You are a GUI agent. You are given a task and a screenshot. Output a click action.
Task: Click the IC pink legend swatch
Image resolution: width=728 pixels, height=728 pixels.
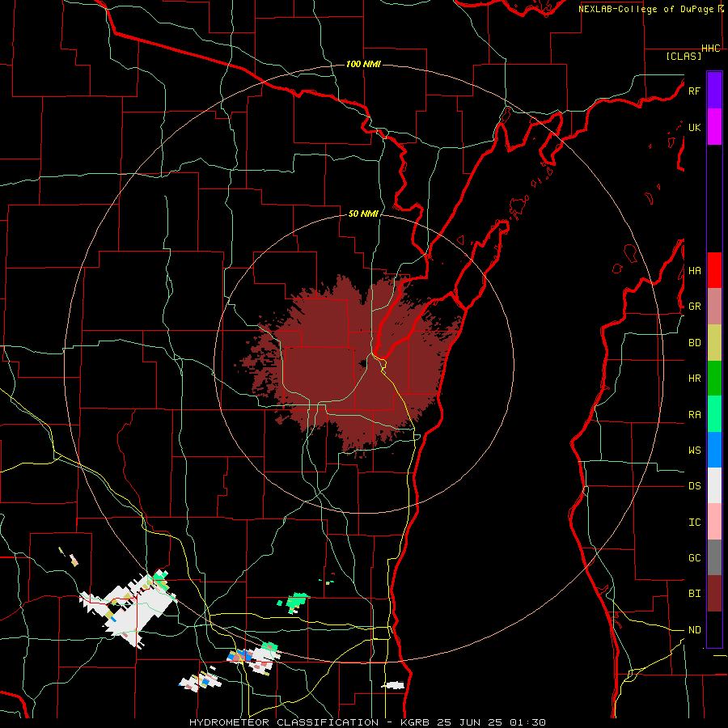(x=714, y=522)
